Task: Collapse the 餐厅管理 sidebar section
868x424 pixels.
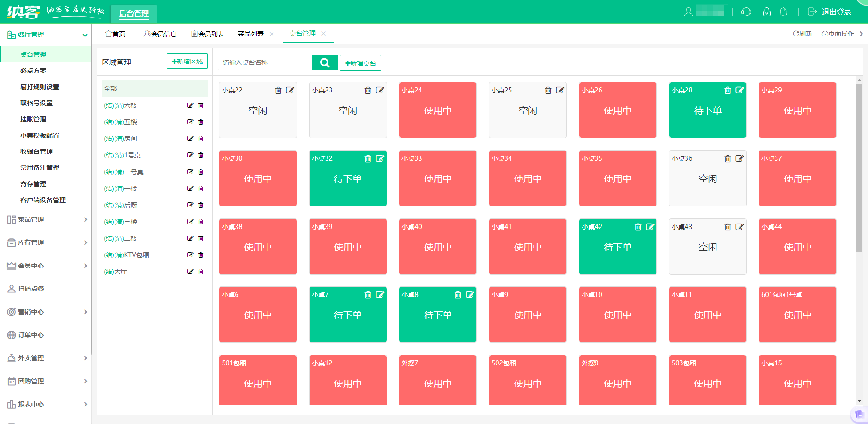Action: click(x=85, y=35)
